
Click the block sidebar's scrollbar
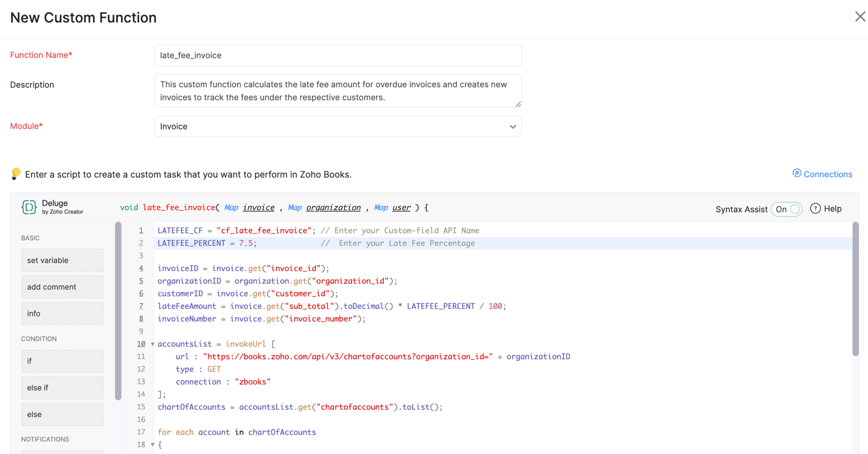[118, 311]
